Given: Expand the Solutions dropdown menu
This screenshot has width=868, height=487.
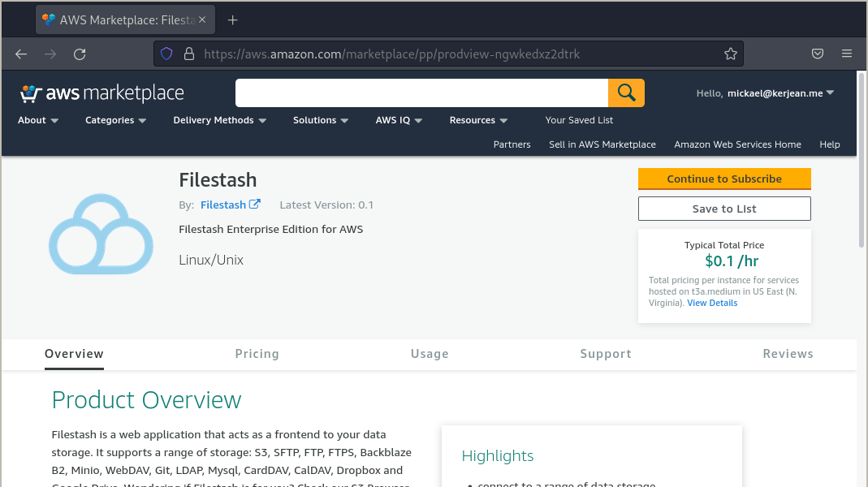Looking at the screenshot, I should [x=321, y=120].
